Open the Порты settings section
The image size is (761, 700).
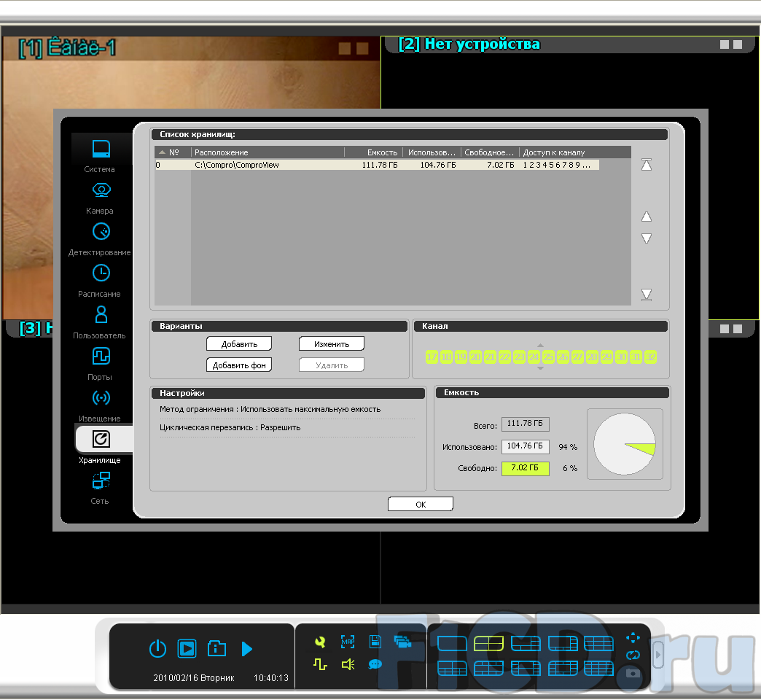(x=100, y=365)
